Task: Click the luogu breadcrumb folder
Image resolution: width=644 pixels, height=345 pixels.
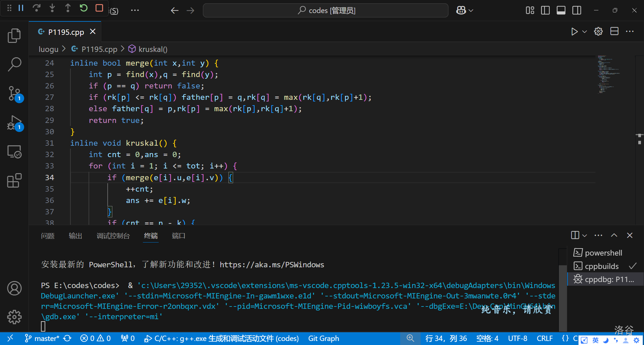Action: coord(49,49)
